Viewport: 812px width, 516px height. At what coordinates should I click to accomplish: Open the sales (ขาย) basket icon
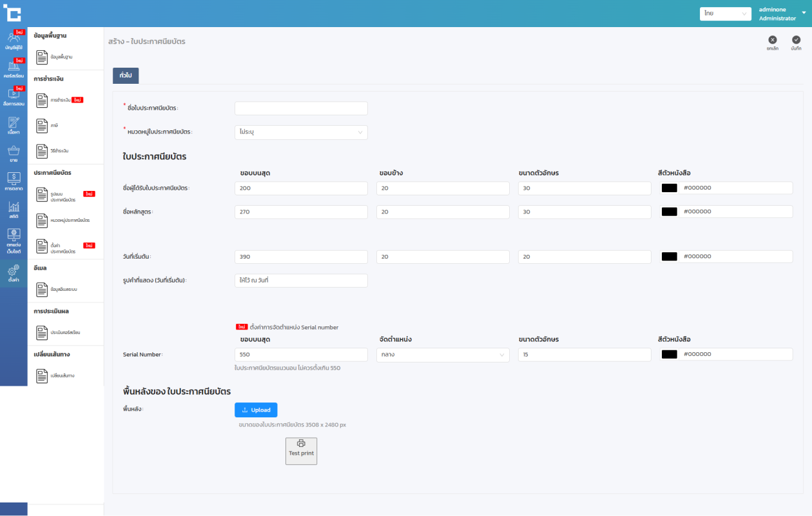click(x=14, y=154)
